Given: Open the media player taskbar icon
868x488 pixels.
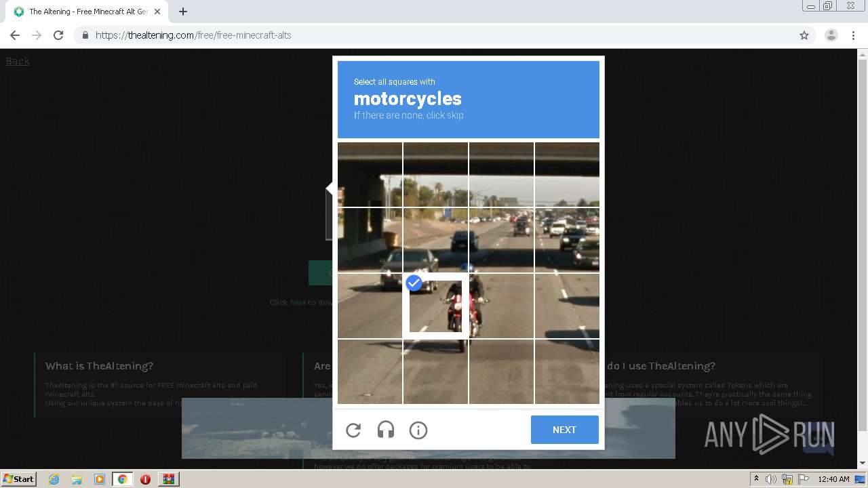Looking at the screenshot, I should [x=100, y=479].
